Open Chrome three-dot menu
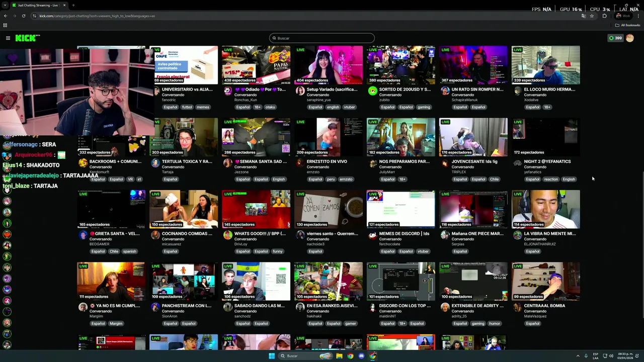This screenshot has width=644, height=362. click(x=638, y=16)
